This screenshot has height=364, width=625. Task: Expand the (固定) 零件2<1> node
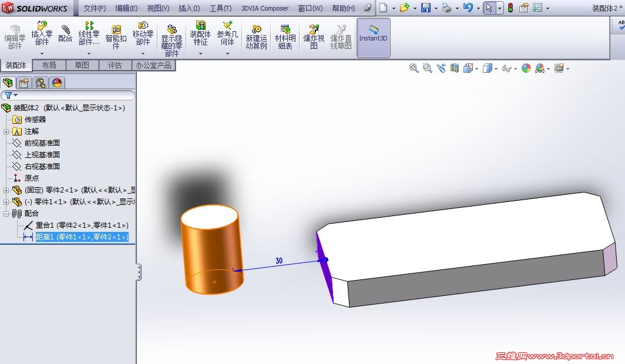coord(6,190)
